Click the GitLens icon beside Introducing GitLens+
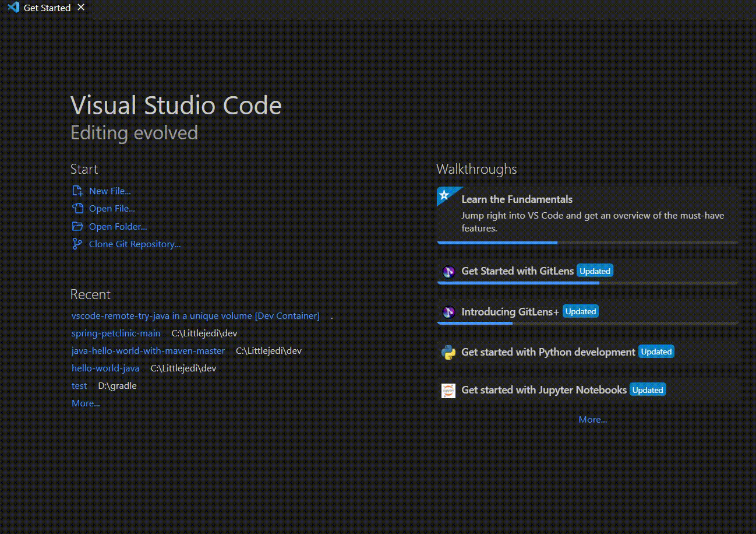 pos(448,312)
